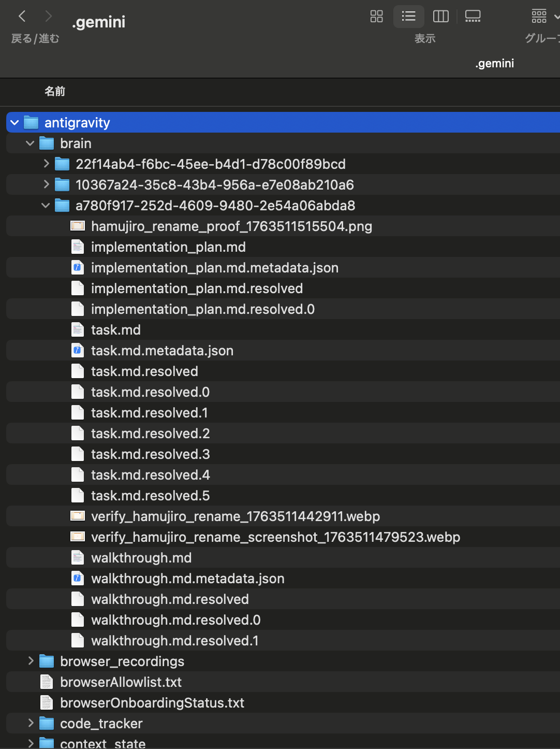This screenshot has height=749, width=560.
Task: Click the browserAllowlist.txt file icon
Action: [47, 682]
